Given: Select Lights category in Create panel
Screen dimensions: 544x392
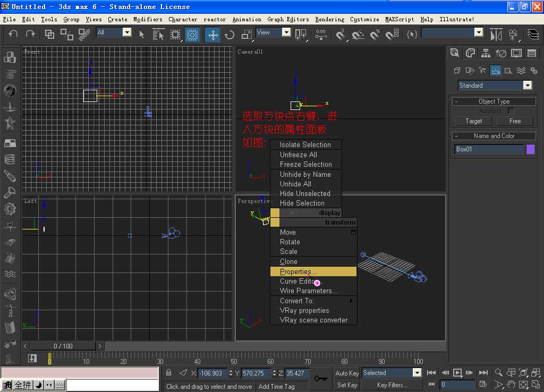Looking at the screenshot, I should tap(482, 71).
